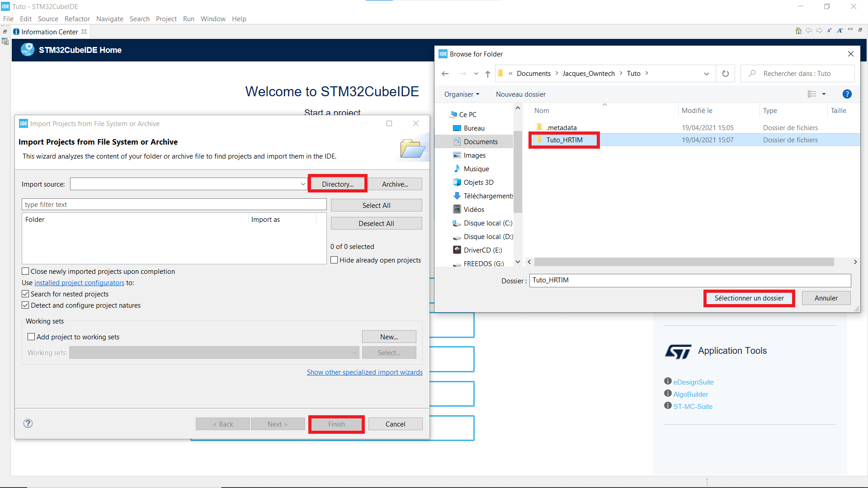868x488 pixels.
Task: Click the help question mark in Import dialog
Action: 28,423
